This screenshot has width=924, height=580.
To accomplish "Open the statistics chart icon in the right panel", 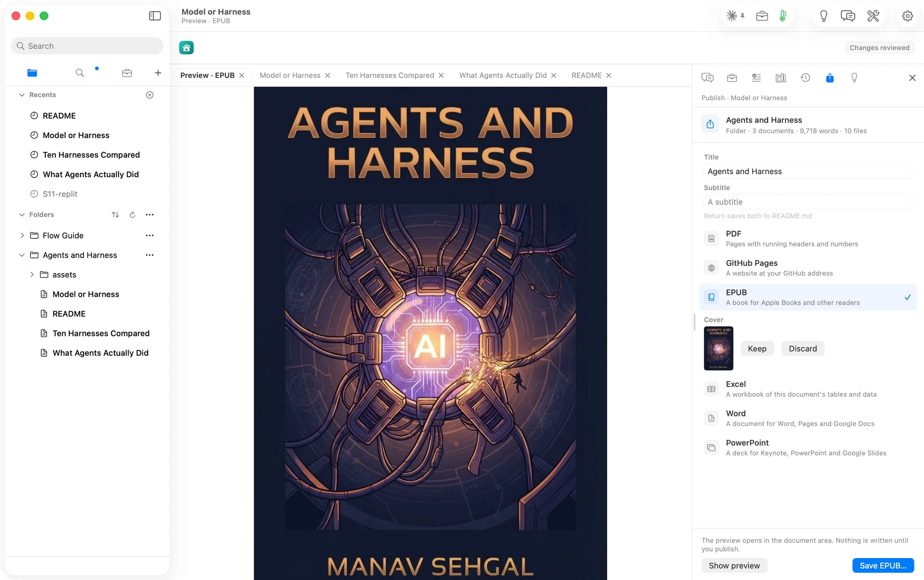I will point(781,78).
